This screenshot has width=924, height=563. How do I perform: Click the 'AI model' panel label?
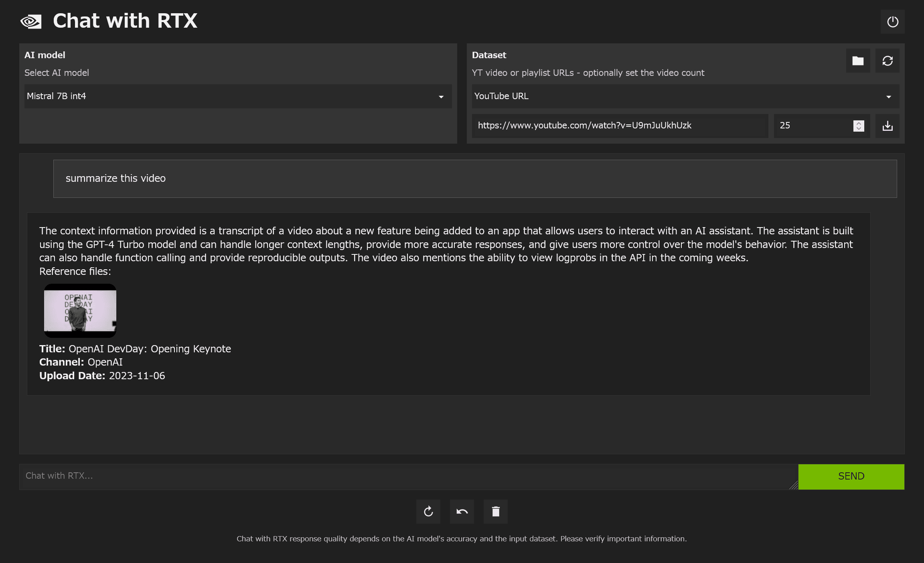45,55
